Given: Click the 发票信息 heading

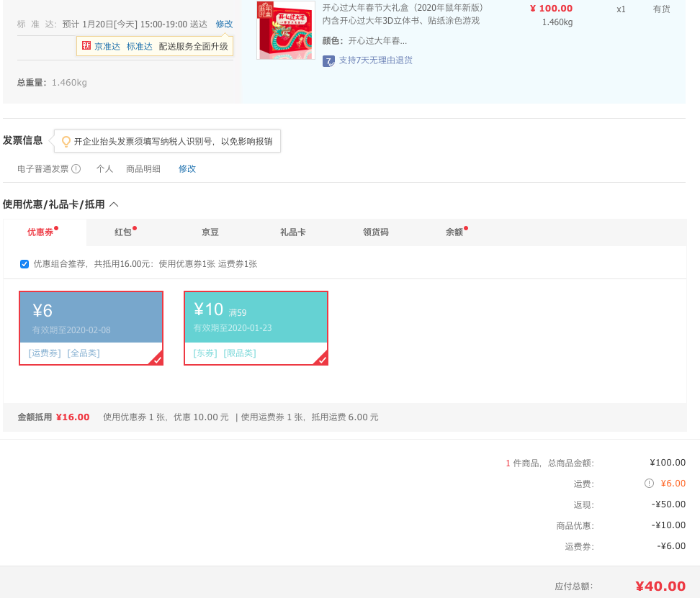Looking at the screenshot, I should [22, 140].
